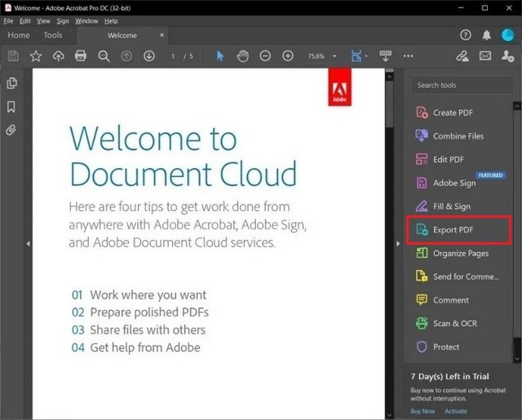Upload file to cloud icon
Viewport: 522px width, 420px height.
[59, 56]
